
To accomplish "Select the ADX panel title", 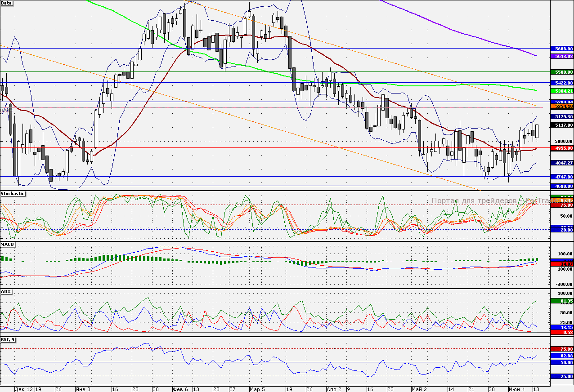I will tap(6, 292).
